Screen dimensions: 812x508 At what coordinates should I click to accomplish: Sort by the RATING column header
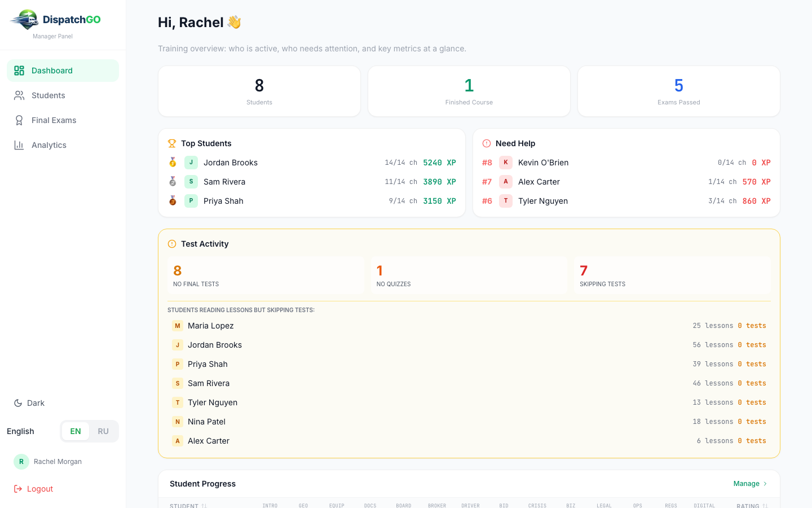click(x=752, y=506)
